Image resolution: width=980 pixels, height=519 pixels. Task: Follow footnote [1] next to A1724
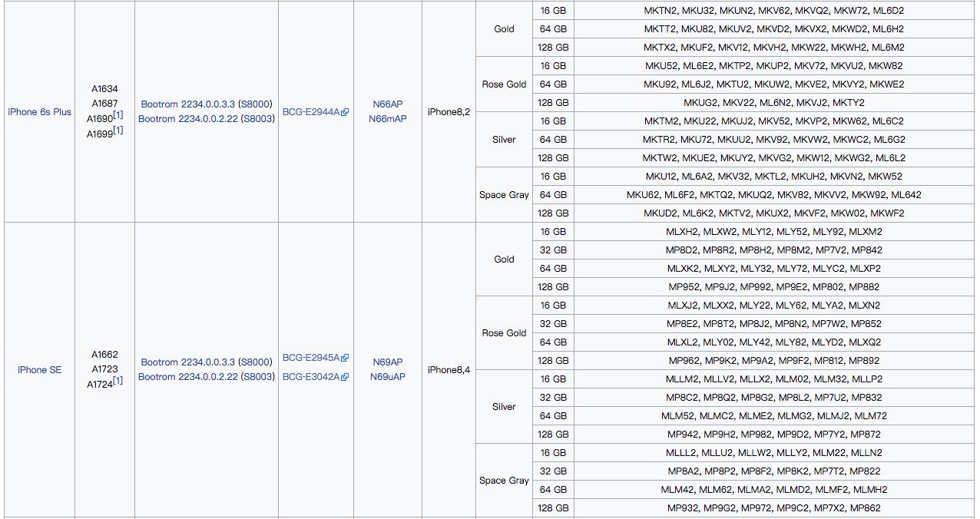pos(118,381)
